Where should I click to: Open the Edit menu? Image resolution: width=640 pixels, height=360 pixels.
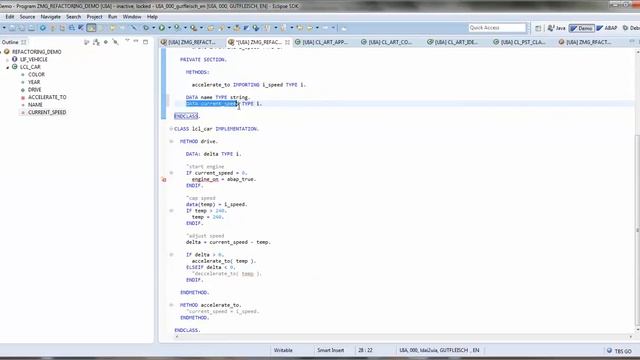coord(10,17)
